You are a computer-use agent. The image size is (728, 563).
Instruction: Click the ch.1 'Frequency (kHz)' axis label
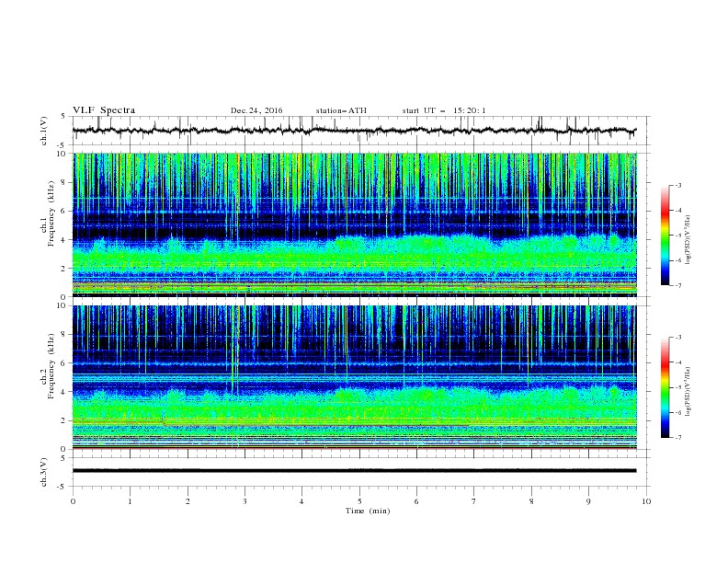pos(51,213)
